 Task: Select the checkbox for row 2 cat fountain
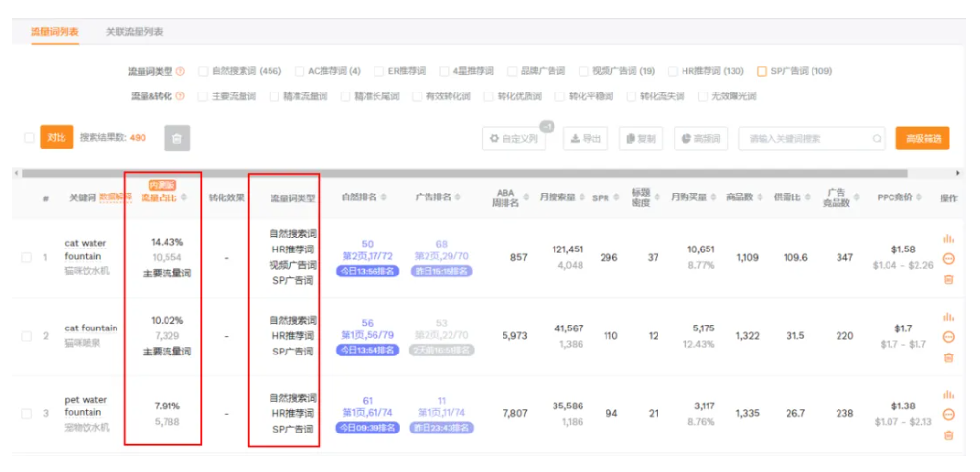[x=26, y=336]
